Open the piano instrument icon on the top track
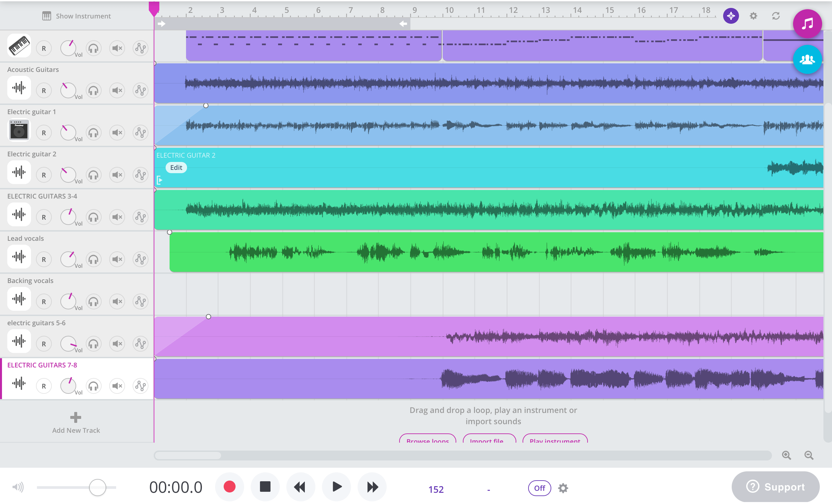Image resolution: width=832 pixels, height=504 pixels. 19,46
